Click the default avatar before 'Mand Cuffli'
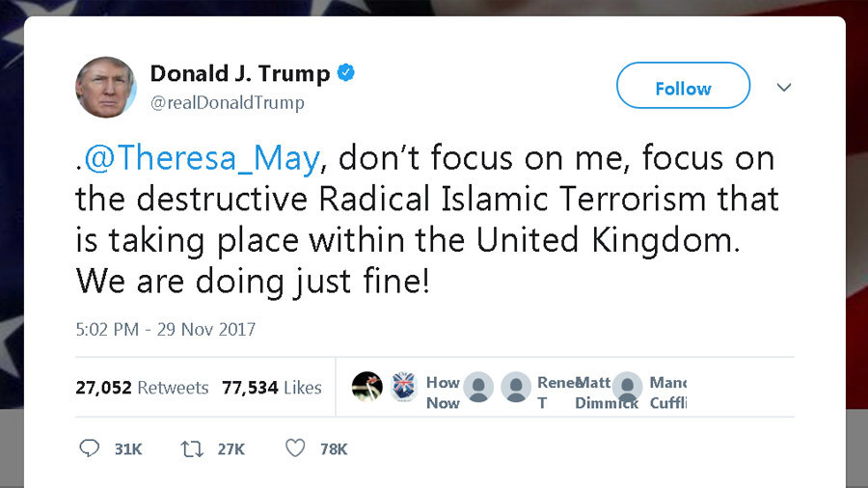The height and width of the screenshot is (488, 868). click(628, 387)
